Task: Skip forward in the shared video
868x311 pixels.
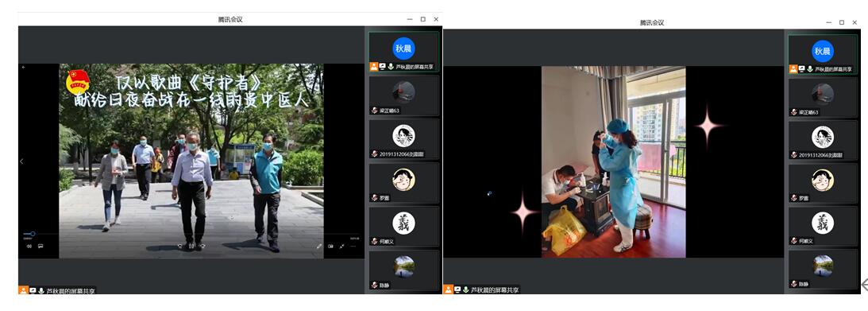Action: click(x=203, y=245)
